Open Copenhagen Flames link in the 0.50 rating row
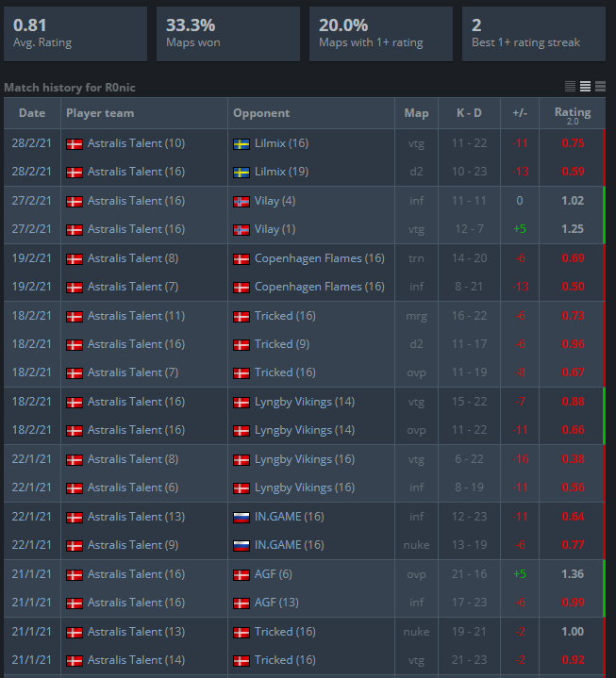Image resolution: width=616 pixels, height=678 pixels. 319,287
